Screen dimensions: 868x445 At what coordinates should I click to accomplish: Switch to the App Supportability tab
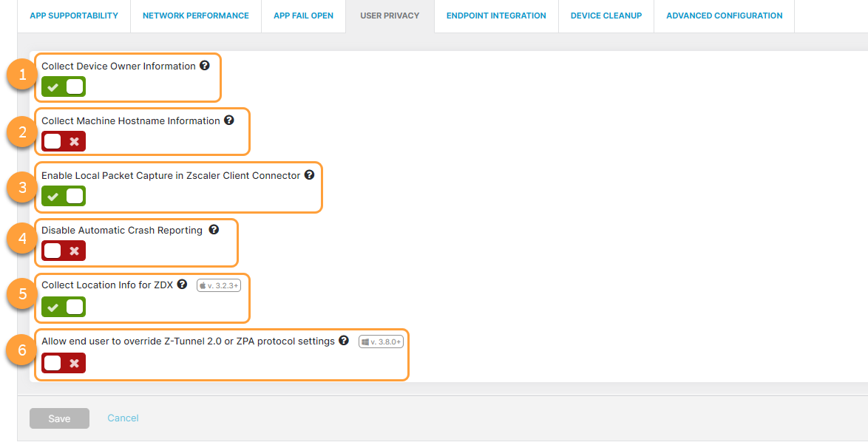73,15
